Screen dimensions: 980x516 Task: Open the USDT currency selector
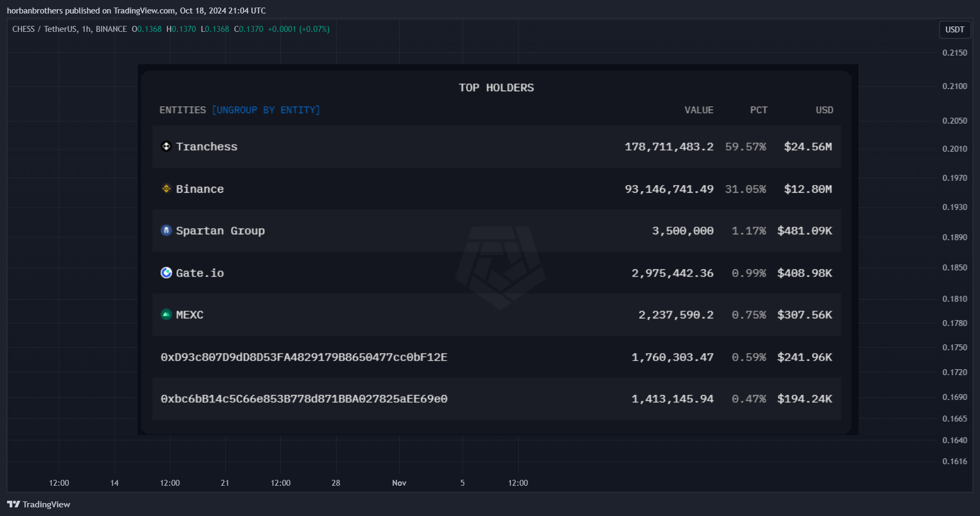pyautogui.click(x=955, y=30)
